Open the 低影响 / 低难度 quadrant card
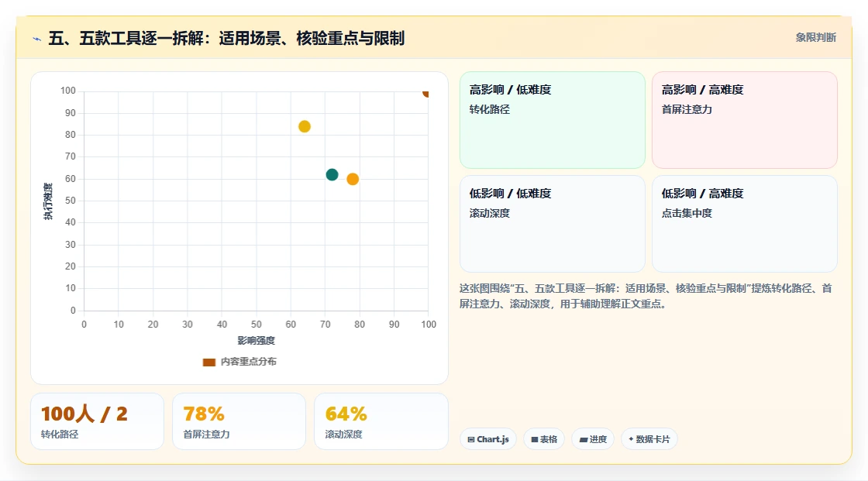This screenshot has width=868, height=481. (553, 224)
